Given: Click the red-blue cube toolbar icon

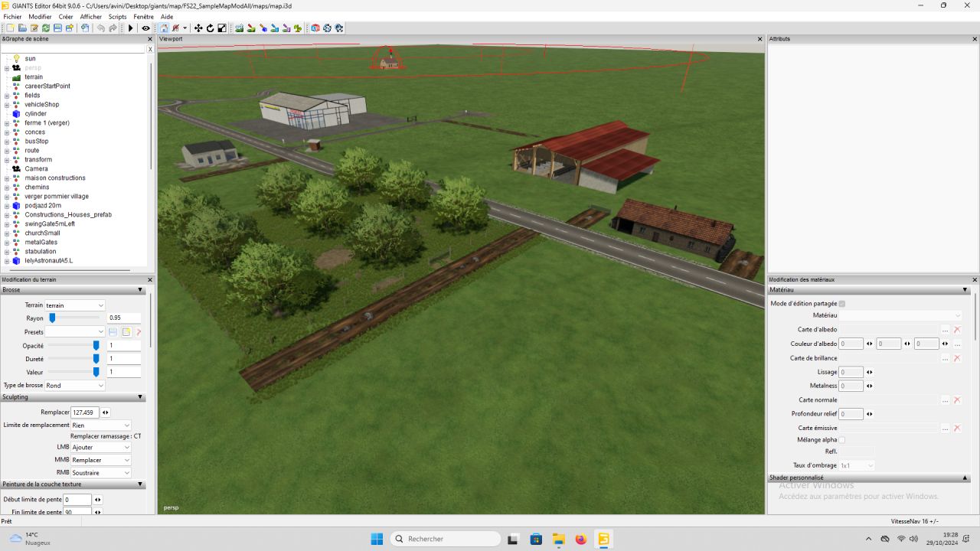Looking at the screenshot, I should point(315,28).
